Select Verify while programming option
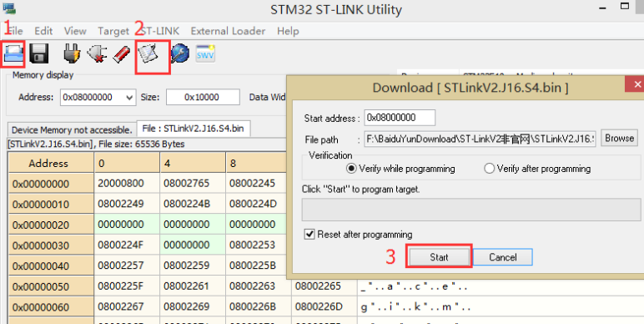Screen dimensions: 644x324 click(x=401, y=169)
